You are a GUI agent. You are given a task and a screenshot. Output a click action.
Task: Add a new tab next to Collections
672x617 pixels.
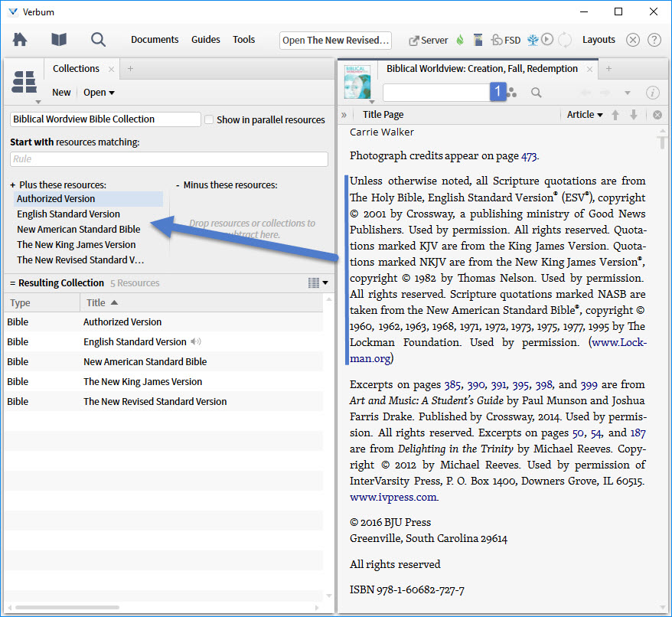coord(130,69)
